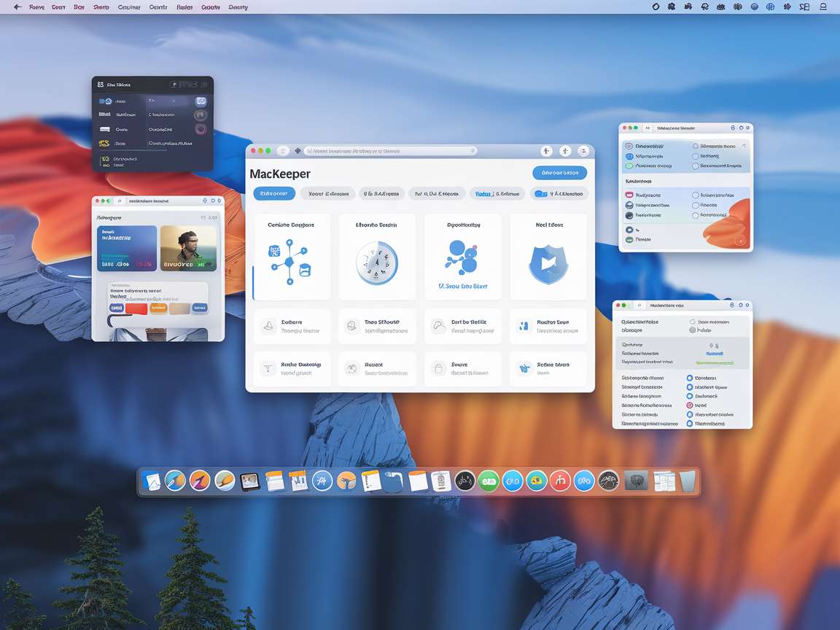The height and width of the screenshot is (630, 840).
Task: Click the blue link text in bottom-right window
Action: click(x=714, y=354)
